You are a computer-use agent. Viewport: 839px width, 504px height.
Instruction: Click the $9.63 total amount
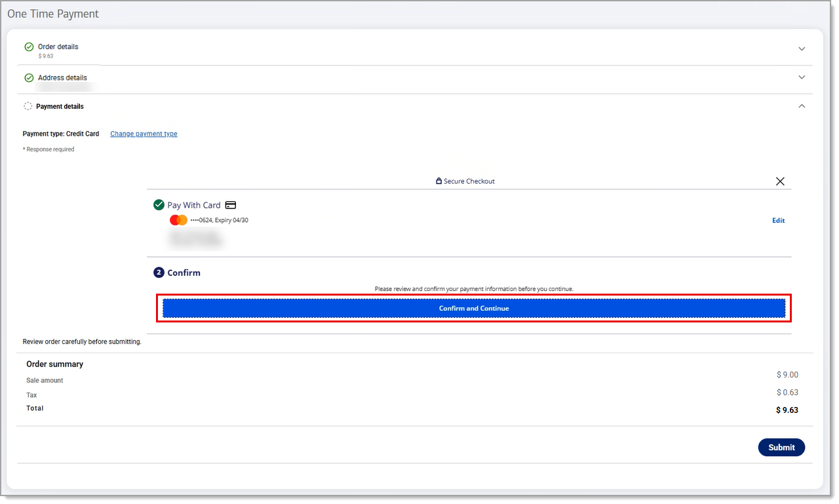[x=787, y=410]
